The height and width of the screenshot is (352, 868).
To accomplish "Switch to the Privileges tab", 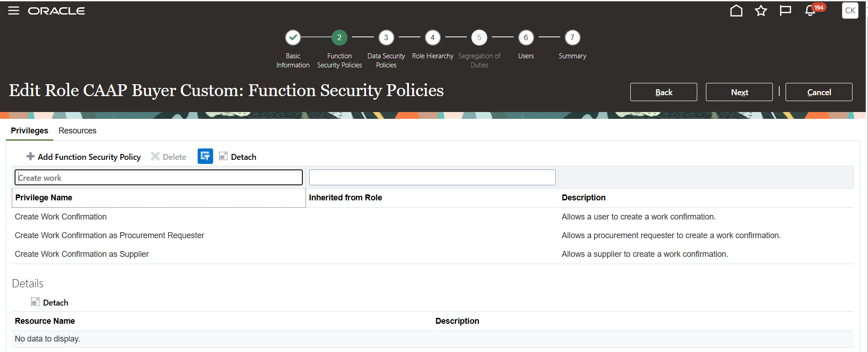I will point(30,131).
